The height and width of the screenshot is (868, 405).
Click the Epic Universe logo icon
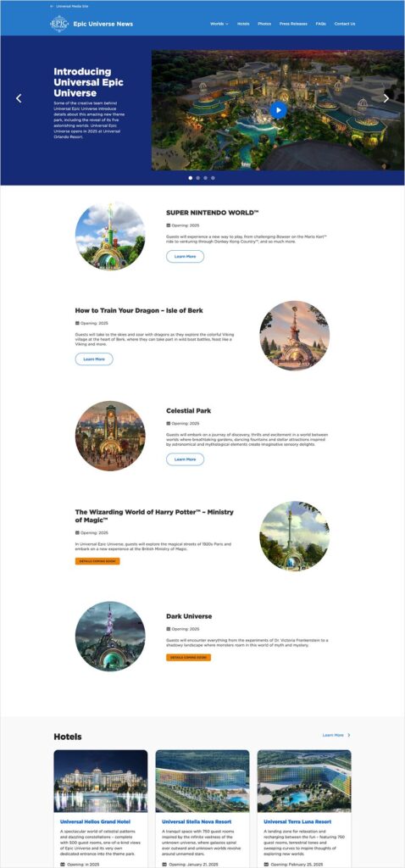pyautogui.click(x=59, y=24)
